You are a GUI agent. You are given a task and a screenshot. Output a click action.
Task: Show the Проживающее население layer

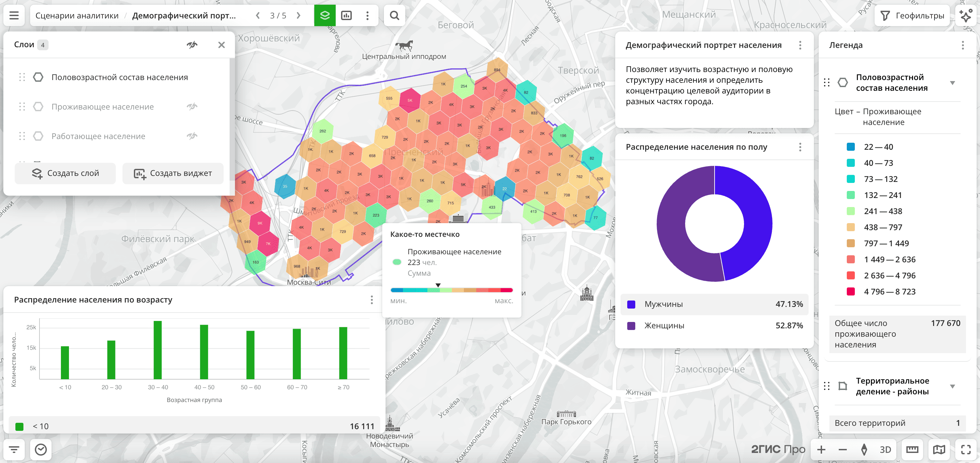192,107
